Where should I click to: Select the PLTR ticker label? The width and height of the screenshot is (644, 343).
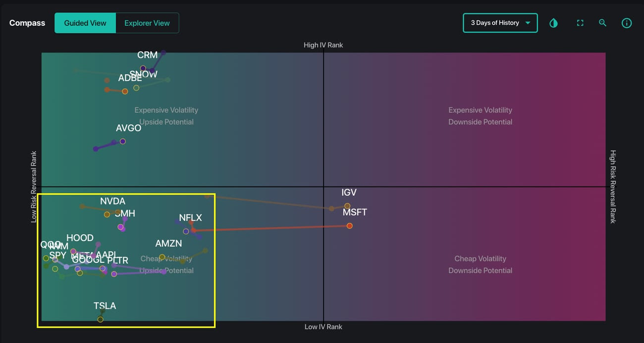click(x=117, y=260)
